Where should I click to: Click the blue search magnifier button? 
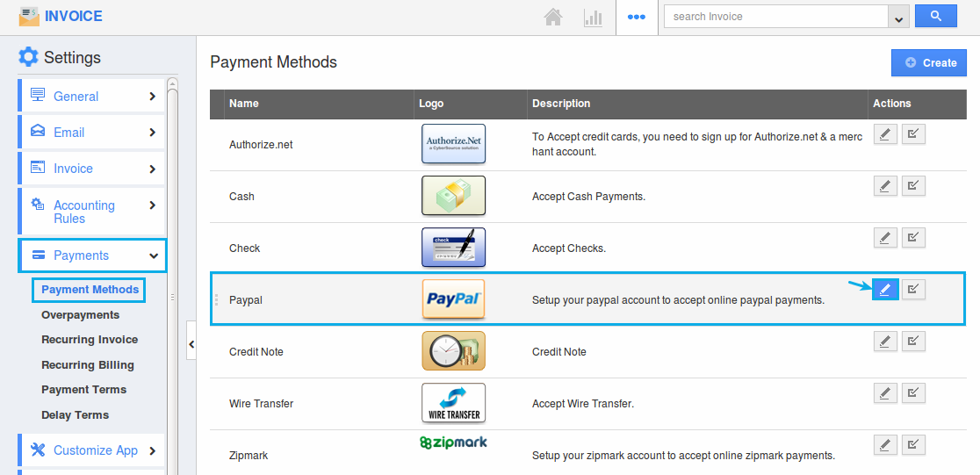(x=935, y=16)
